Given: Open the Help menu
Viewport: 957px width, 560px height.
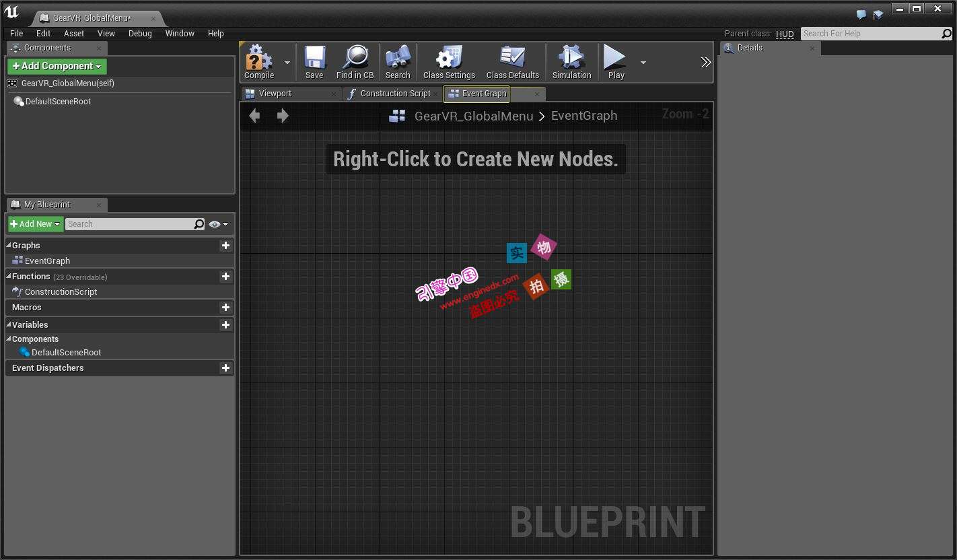Looking at the screenshot, I should pyautogui.click(x=215, y=33).
